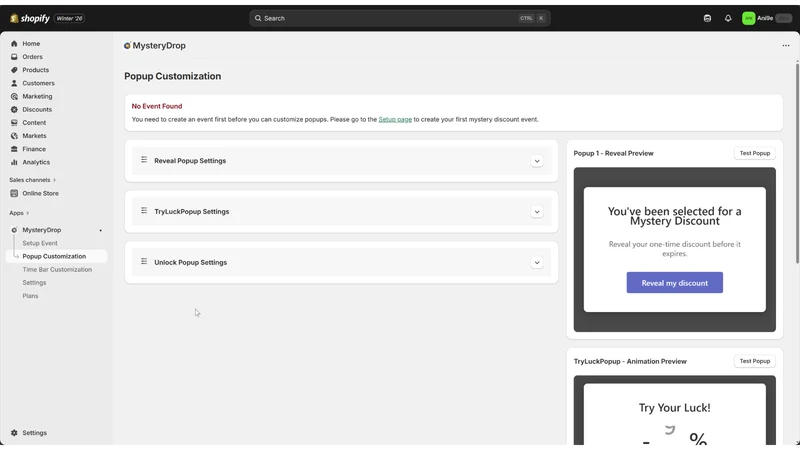Click the sidekick icon beside the bell
Image resolution: width=800 pixels, height=450 pixels.
click(x=707, y=18)
